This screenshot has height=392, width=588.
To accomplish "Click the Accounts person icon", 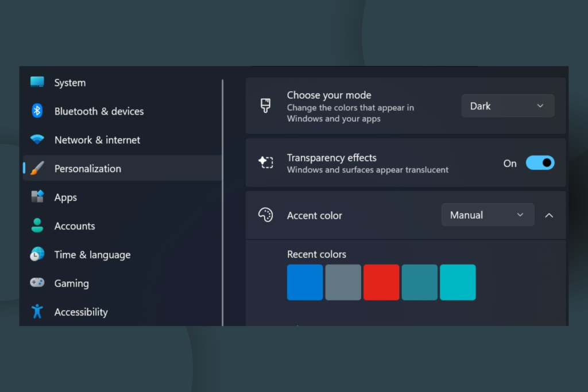I will point(37,226).
